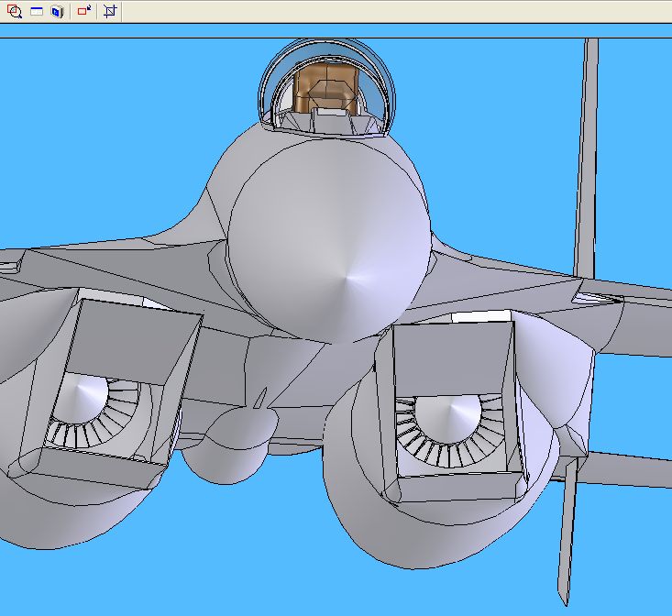Image resolution: width=672 pixels, height=616 pixels.
Task: Select the glass cockpit canopy
Action: click(x=327, y=87)
